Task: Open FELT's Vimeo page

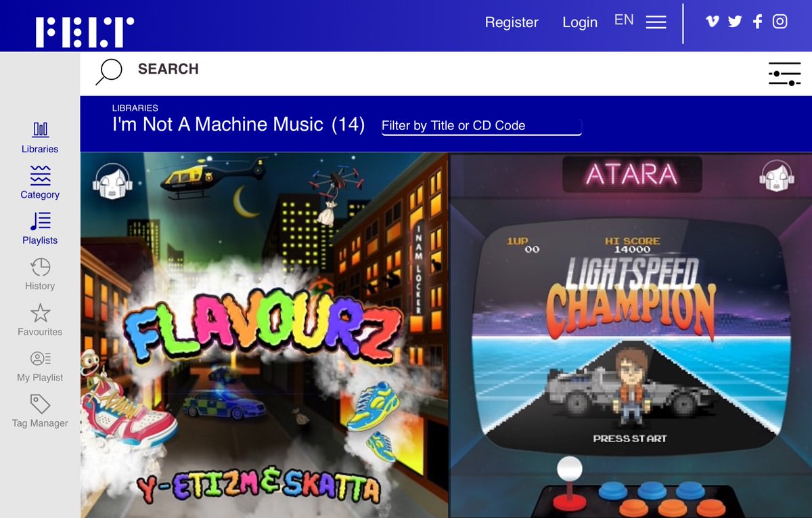Action: coord(712,21)
